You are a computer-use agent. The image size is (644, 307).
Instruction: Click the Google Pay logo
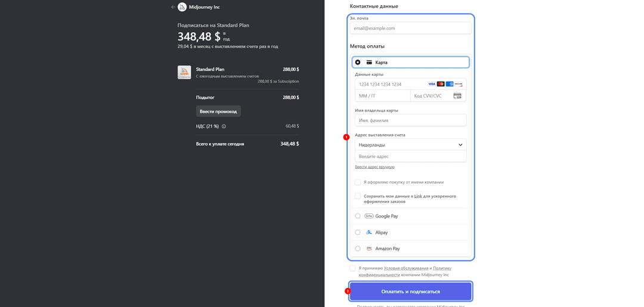[x=369, y=216]
